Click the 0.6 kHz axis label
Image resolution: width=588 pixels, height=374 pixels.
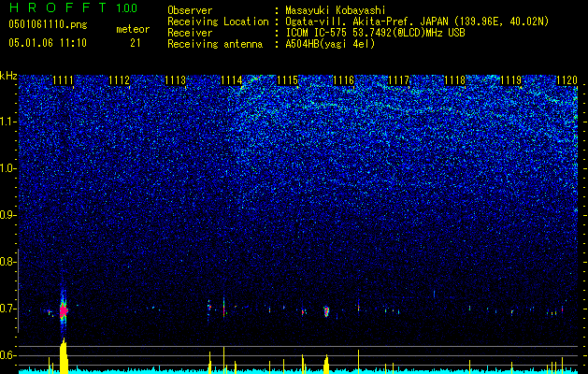pyautogui.click(x=8, y=355)
